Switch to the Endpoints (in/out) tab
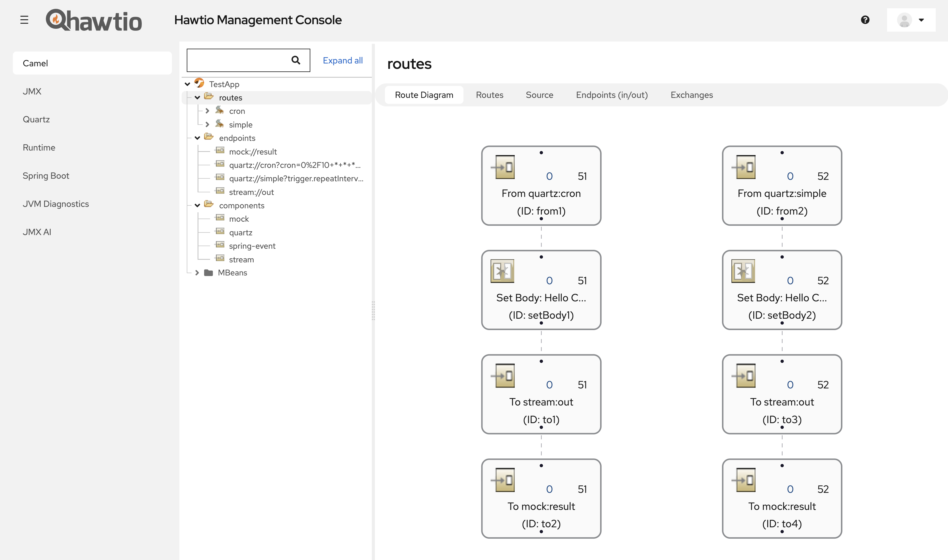 [x=612, y=95]
